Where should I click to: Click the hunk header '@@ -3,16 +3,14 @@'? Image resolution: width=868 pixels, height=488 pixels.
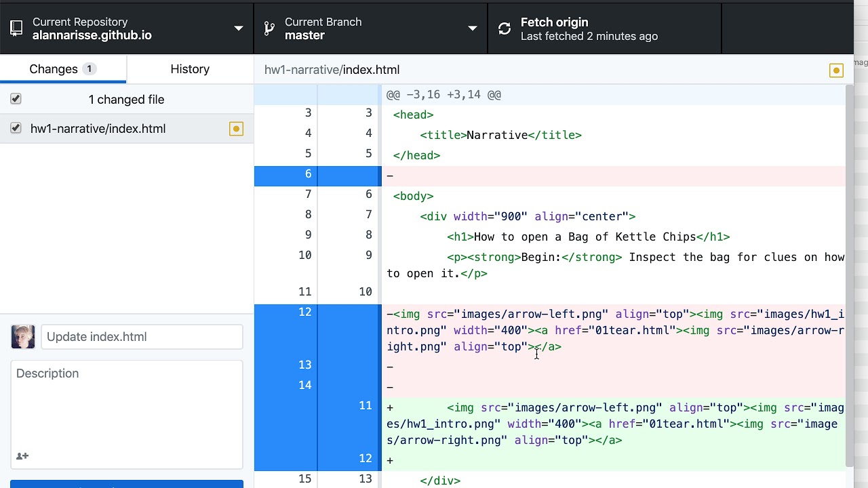443,95
